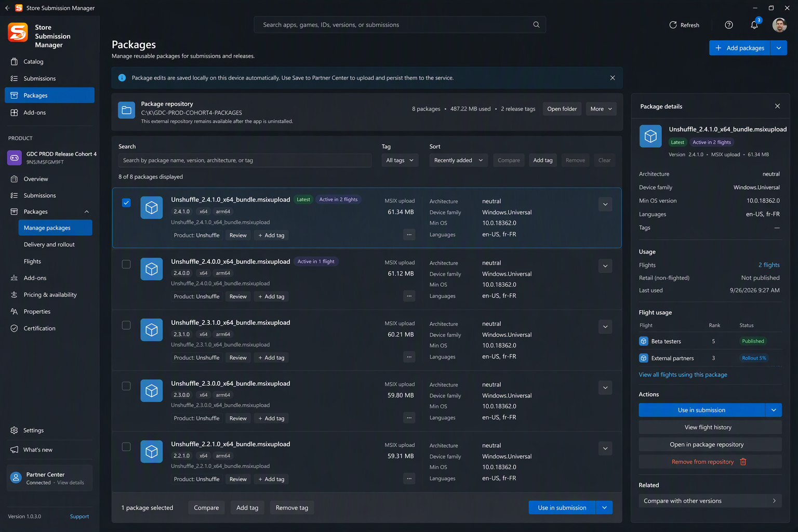This screenshot has width=798, height=532.
Task: Collapse the Packages section in sidebar
Action: [87, 212]
